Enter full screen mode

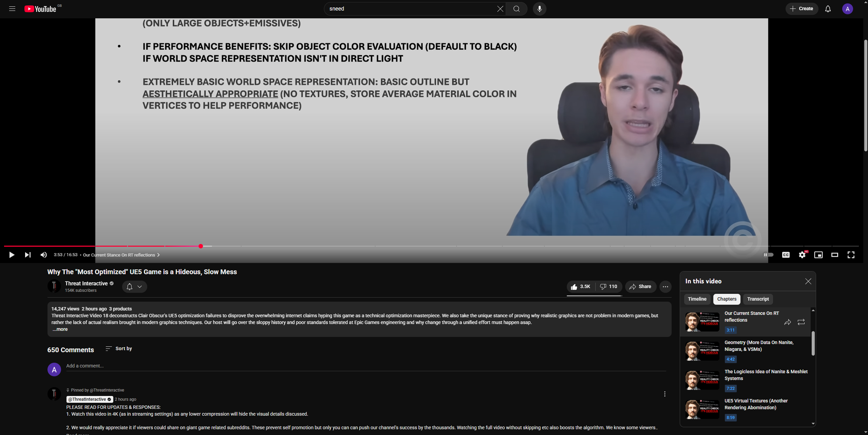tap(851, 255)
